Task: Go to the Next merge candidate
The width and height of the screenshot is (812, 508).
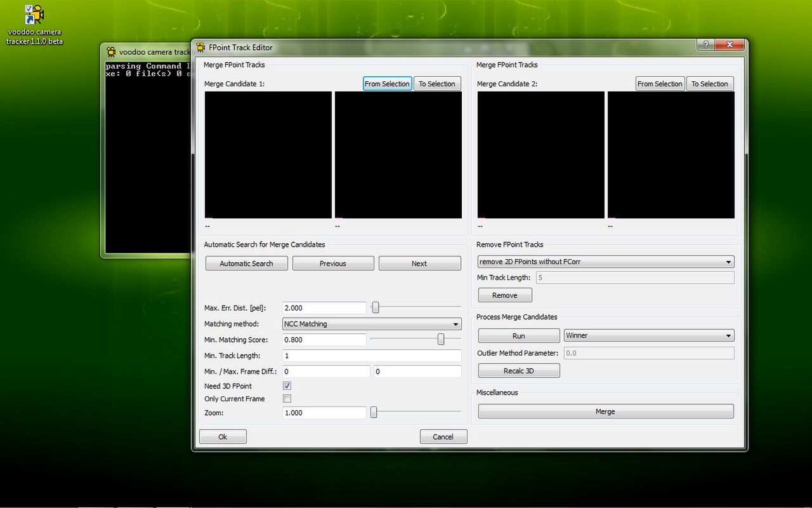Action: (x=419, y=264)
